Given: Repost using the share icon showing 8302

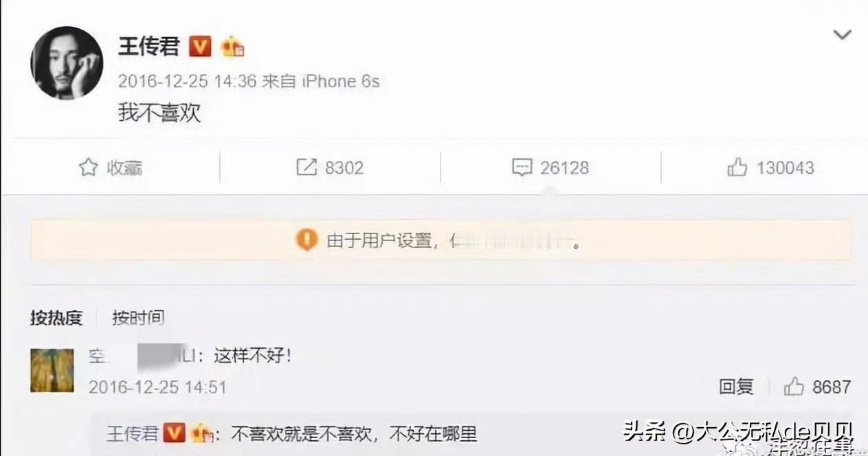Looking at the screenshot, I should (x=306, y=168).
